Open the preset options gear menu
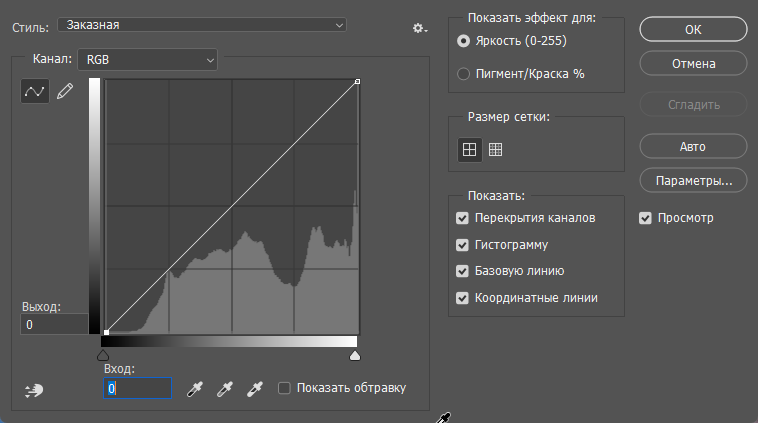Image resolution: width=758 pixels, height=423 pixels. [x=419, y=29]
